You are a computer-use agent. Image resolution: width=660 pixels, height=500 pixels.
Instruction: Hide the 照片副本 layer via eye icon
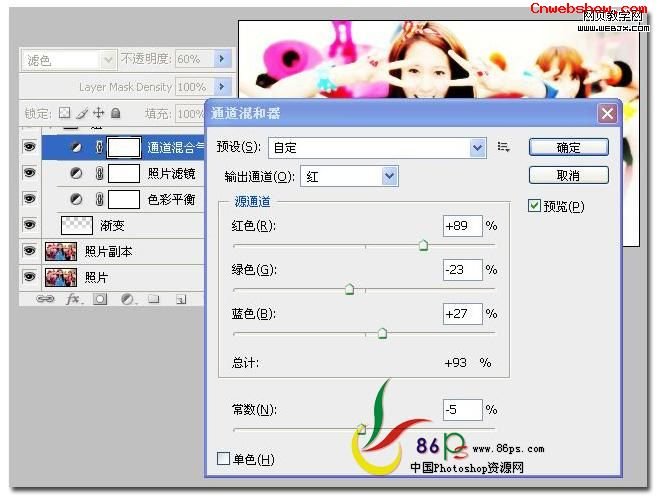click(x=29, y=251)
